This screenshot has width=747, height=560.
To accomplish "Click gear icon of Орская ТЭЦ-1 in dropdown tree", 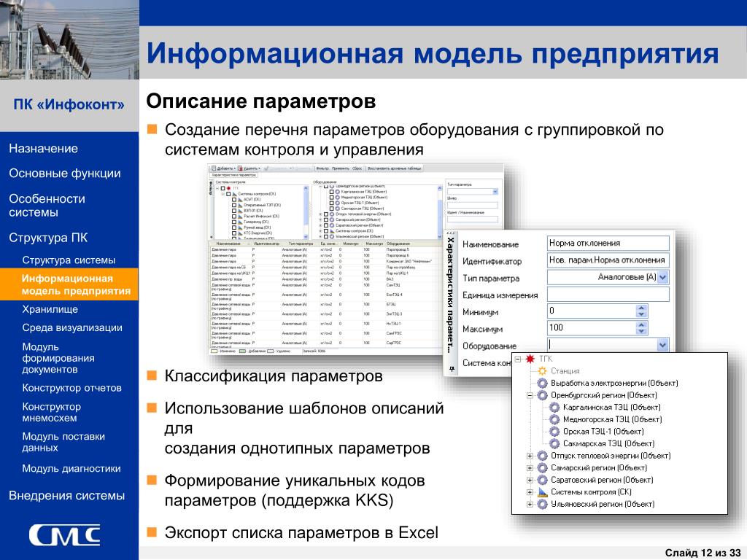I will tap(554, 432).
